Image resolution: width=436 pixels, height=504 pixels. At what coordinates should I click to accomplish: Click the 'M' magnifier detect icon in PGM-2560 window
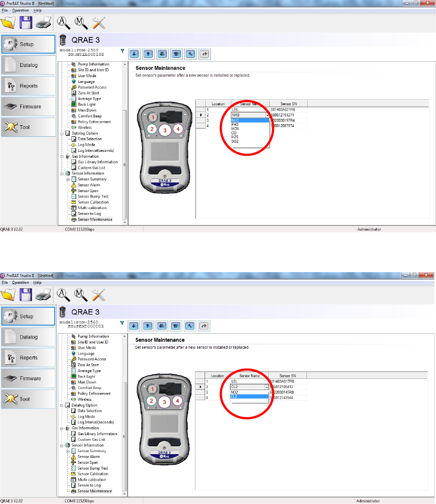click(81, 295)
